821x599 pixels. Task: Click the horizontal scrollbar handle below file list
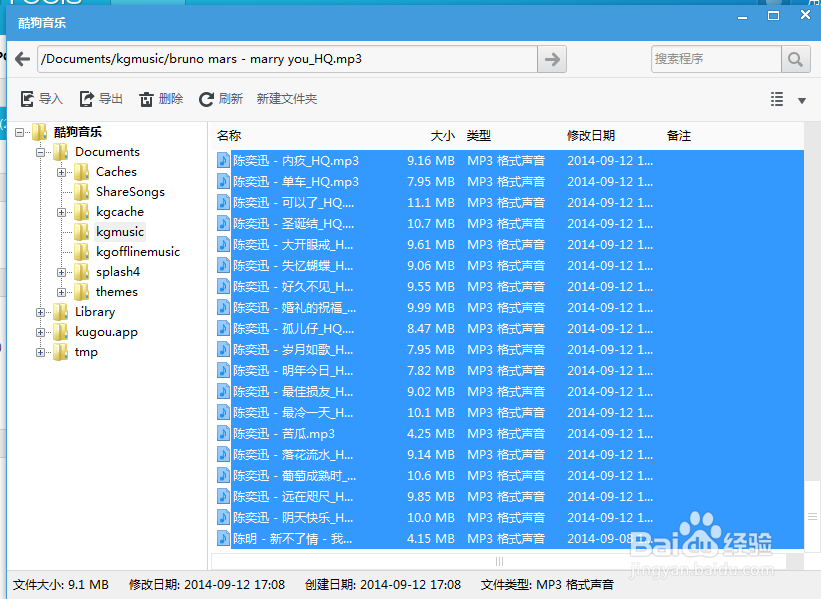click(x=498, y=561)
